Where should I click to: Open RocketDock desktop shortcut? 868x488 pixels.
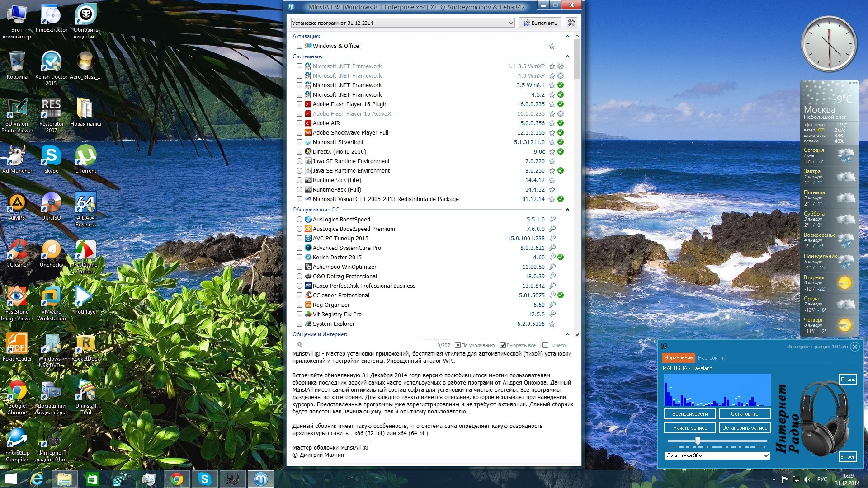[85, 347]
